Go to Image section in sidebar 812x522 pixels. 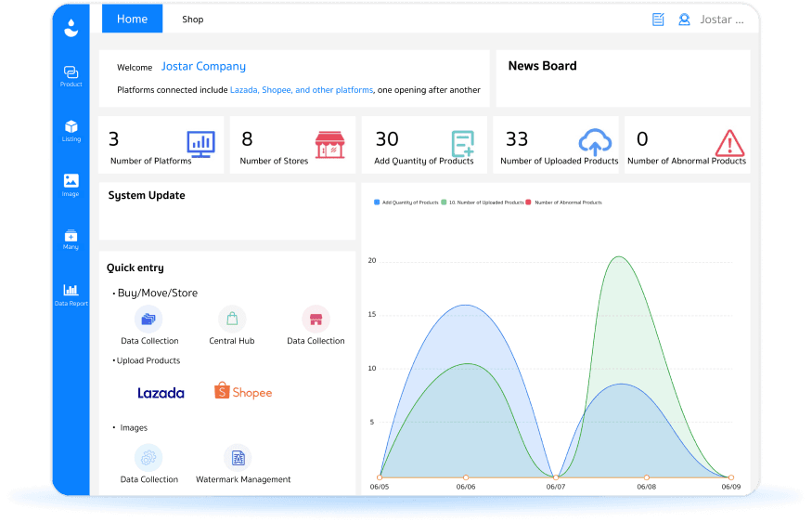pos(71,184)
